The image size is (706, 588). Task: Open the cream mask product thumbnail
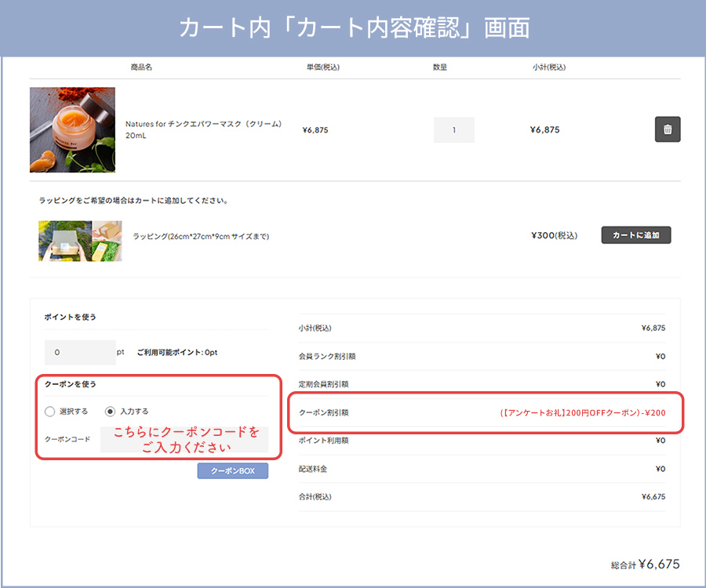[72, 129]
